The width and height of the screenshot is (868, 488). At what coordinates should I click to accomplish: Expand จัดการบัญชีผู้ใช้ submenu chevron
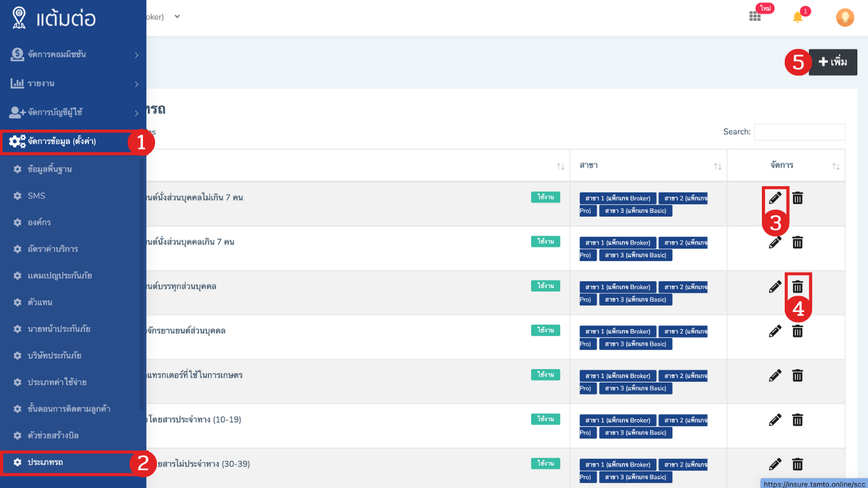(x=136, y=113)
